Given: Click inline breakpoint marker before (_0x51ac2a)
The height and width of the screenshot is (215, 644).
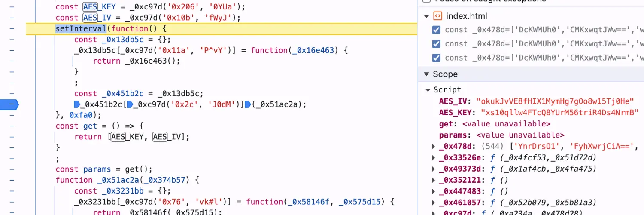Looking at the screenshot, I should [x=247, y=104].
